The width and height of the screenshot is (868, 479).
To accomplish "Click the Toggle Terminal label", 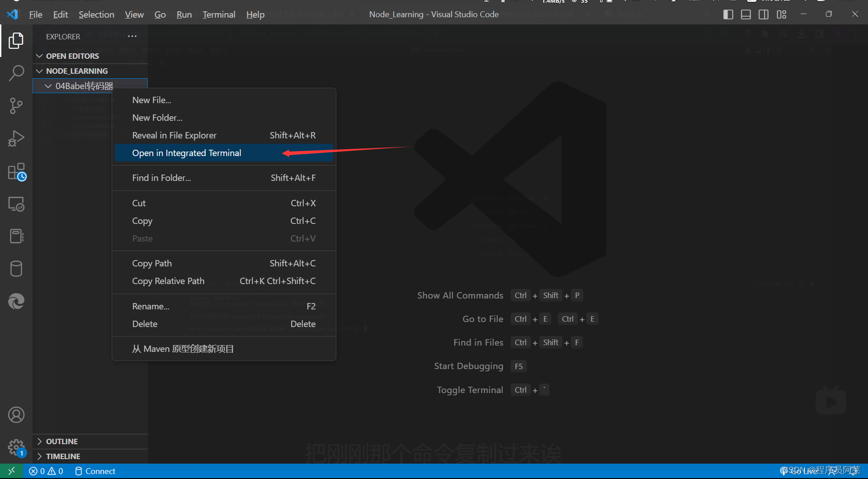I will point(470,390).
